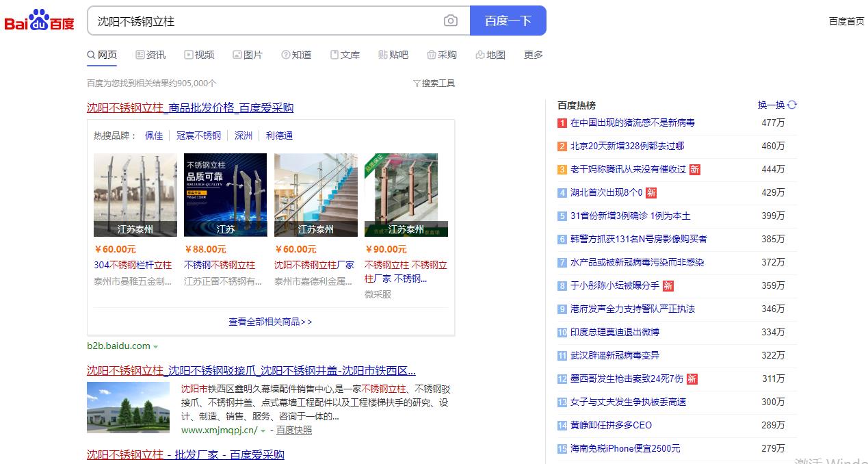Expand b2b.baidu.com dropdown arrow
Screen dimensions: 868x464
156,347
